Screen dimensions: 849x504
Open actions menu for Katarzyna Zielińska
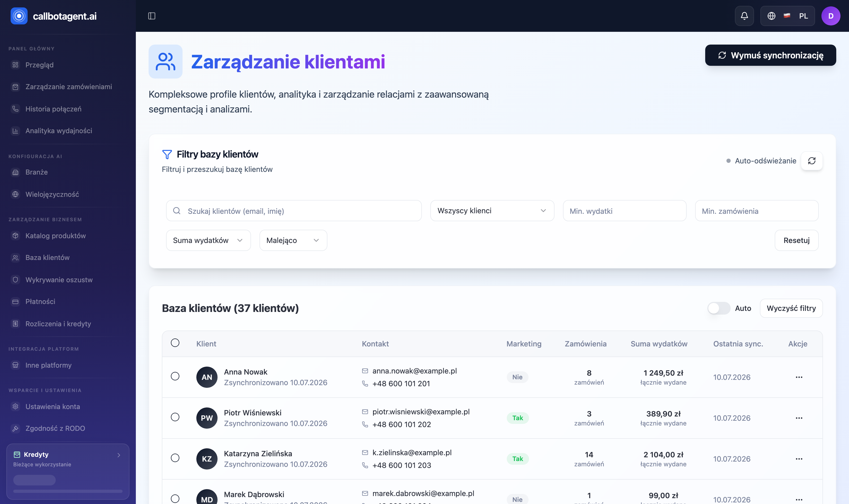[799, 459]
